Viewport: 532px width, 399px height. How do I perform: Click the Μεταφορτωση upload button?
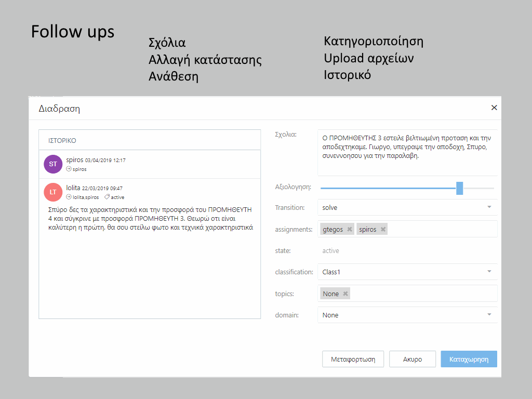(353, 359)
